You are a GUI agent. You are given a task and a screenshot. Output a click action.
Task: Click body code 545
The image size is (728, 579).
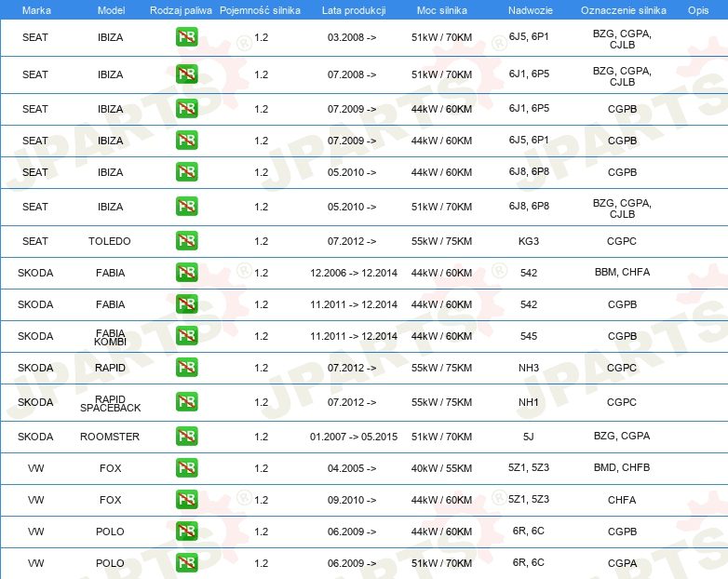tap(529, 336)
